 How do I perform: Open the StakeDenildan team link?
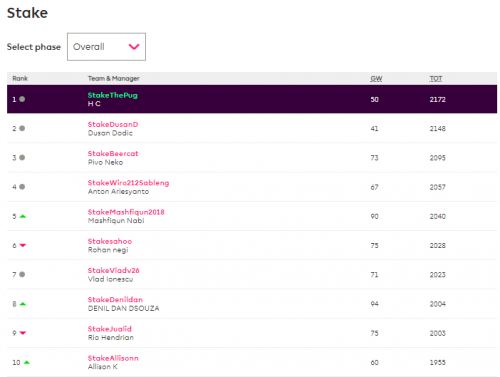115,300
